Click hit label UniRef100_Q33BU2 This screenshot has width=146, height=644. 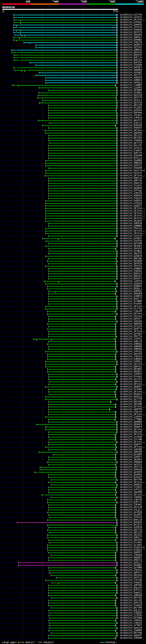click(x=131, y=93)
